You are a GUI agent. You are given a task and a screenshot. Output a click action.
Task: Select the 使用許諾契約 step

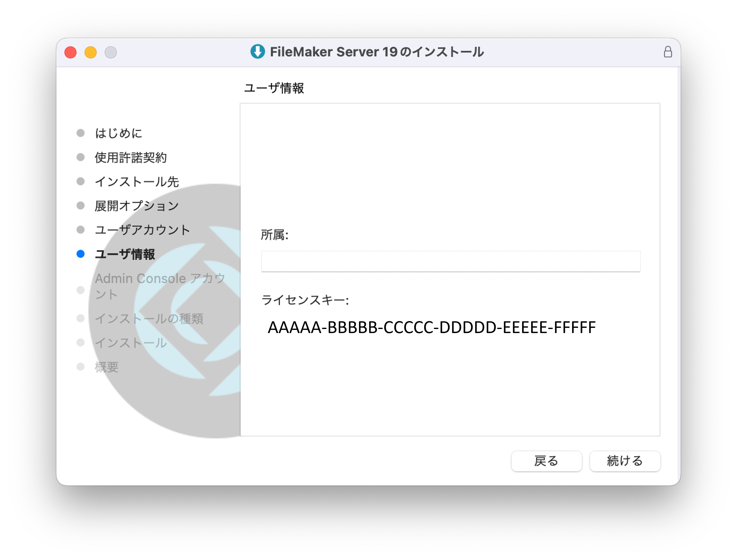click(131, 158)
